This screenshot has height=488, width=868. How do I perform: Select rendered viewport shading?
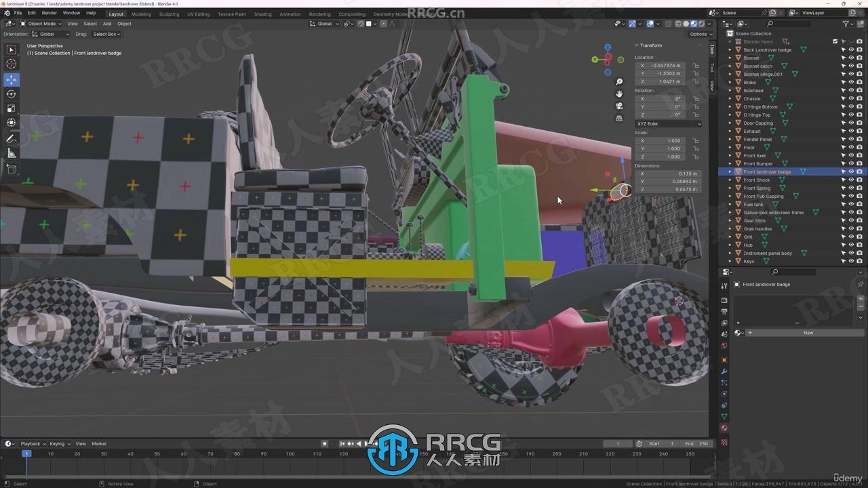[701, 24]
